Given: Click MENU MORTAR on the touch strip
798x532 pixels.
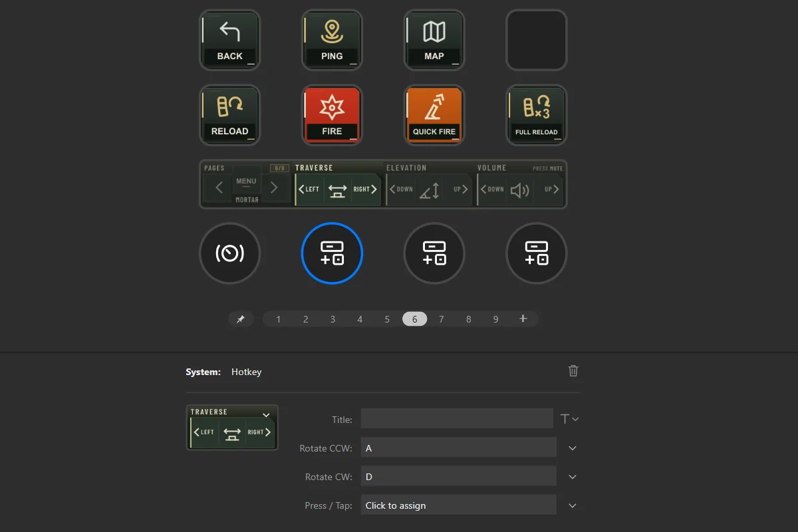Looking at the screenshot, I should [247, 188].
